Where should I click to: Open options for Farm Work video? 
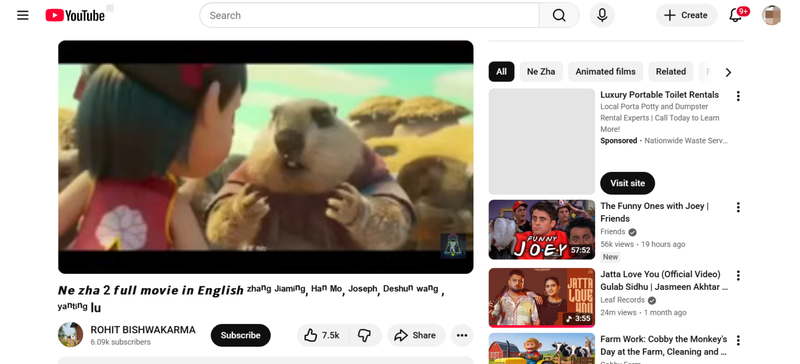(738, 341)
